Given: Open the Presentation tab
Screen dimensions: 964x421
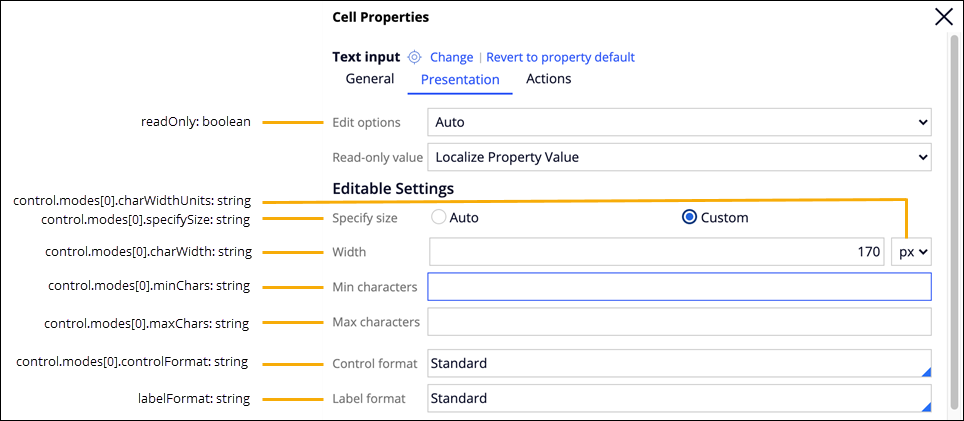Looking at the screenshot, I should (460, 80).
